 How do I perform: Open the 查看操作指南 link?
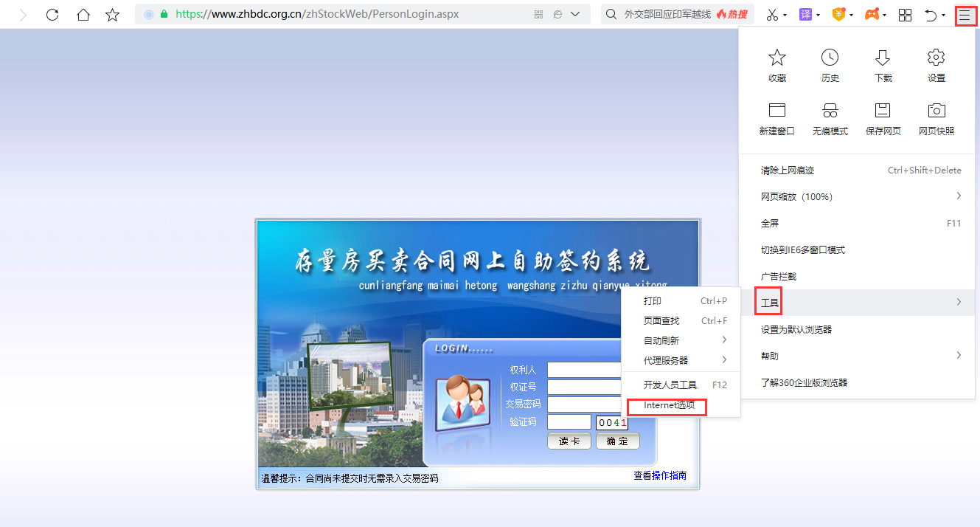point(660,476)
